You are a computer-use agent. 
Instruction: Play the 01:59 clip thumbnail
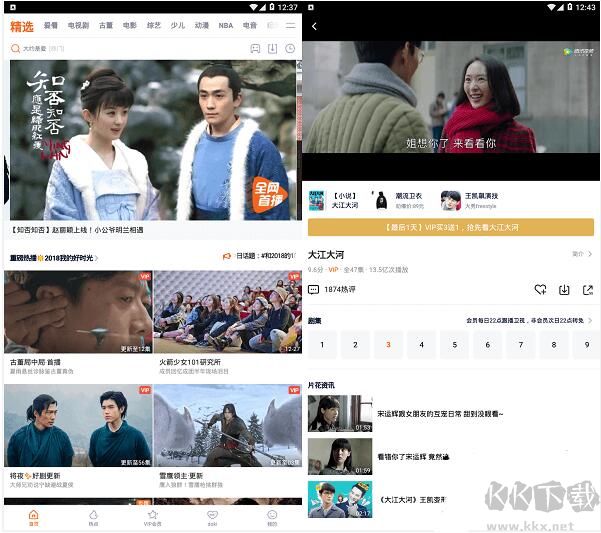[x=340, y=456]
